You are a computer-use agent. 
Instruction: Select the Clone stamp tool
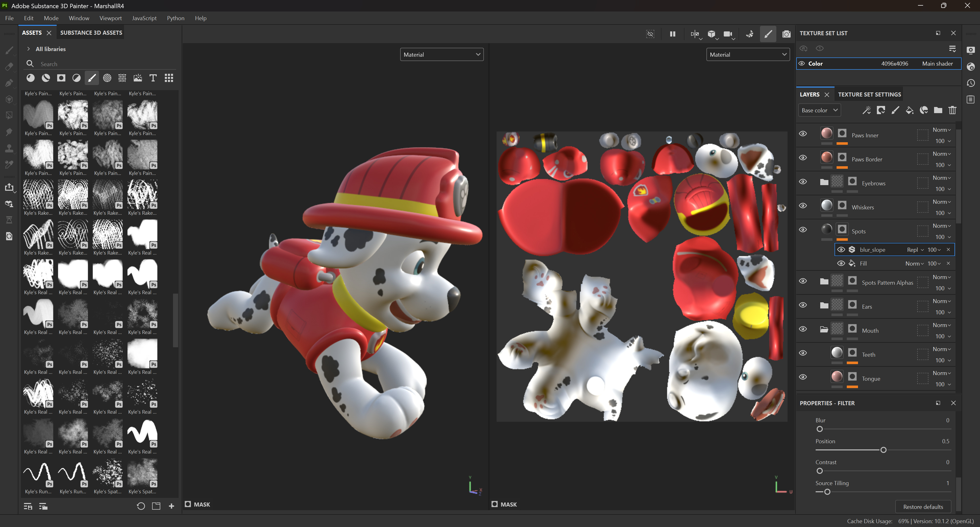click(9, 148)
